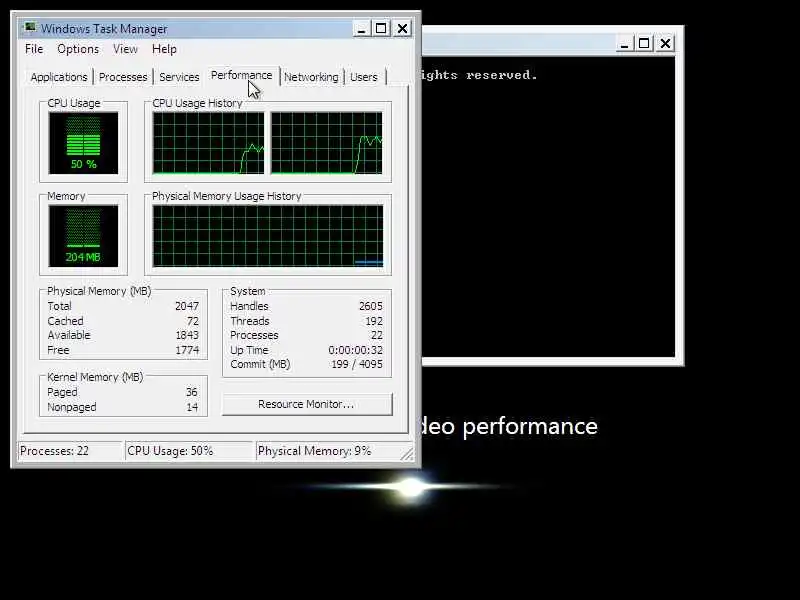This screenshot has width=800, height=600.
Task: Click the System Processes value 22
Action: [377, 335]
